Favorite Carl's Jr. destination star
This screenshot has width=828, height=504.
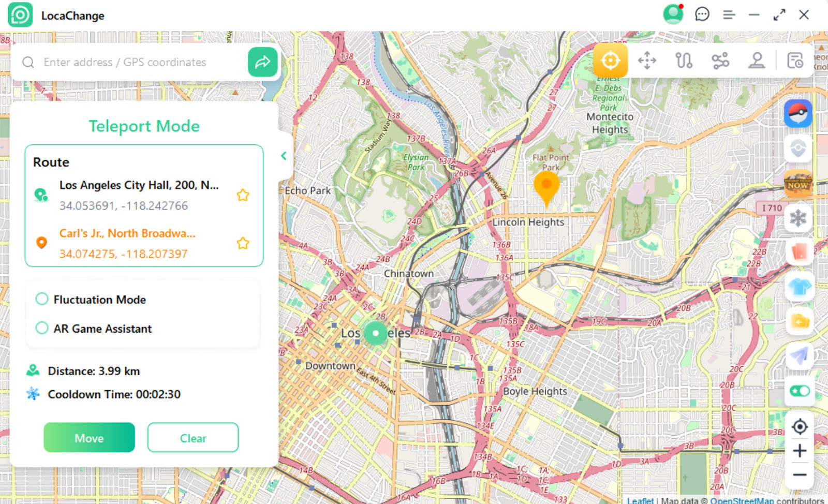(x=243, y=243)
